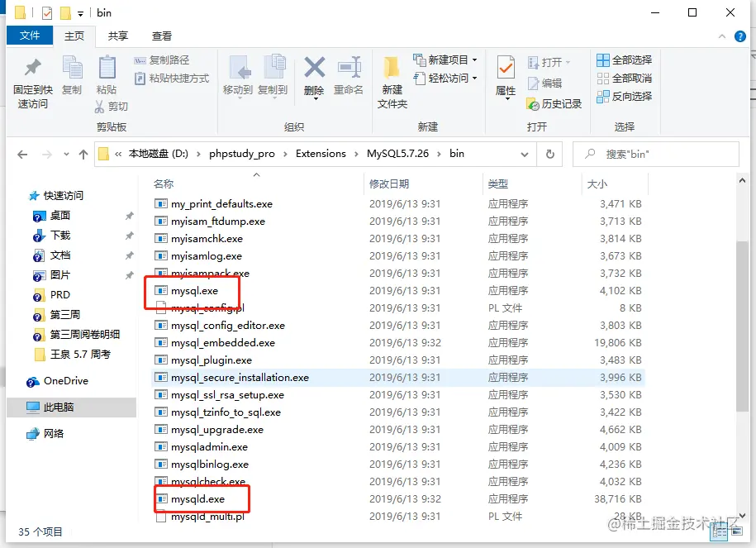This screenshot has width=756, height=548.
Task: Create a new folder
Action: pos(392,83)
